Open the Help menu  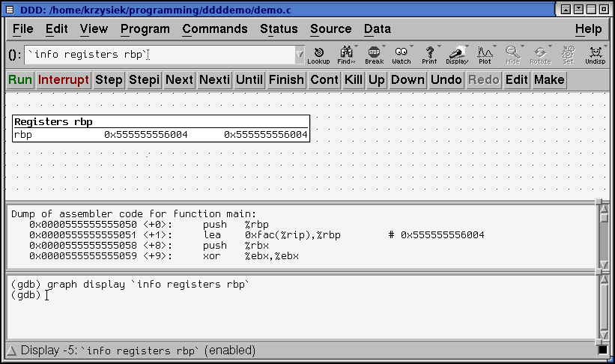click(588, 29)
